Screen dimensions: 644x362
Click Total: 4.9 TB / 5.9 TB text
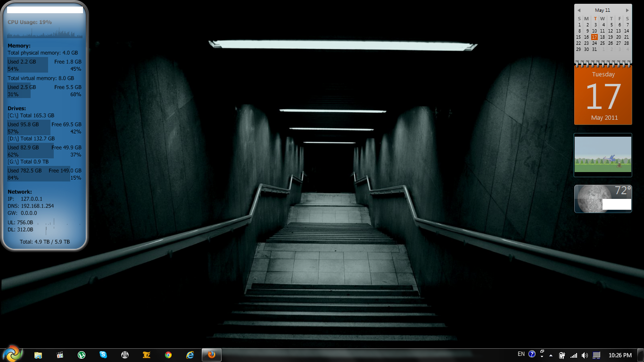[x=45, y=242]
